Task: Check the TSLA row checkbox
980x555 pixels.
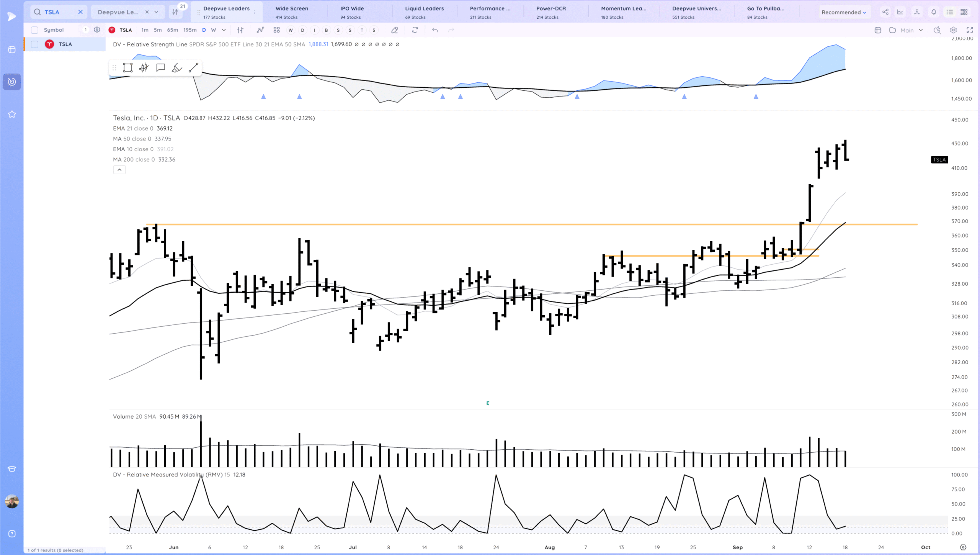Action: point(34,44)
